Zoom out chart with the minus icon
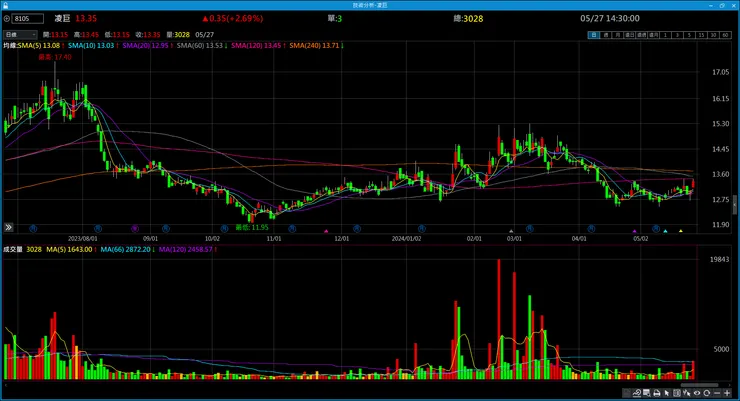This screenshot has height=401, width=740. [717, 393]
